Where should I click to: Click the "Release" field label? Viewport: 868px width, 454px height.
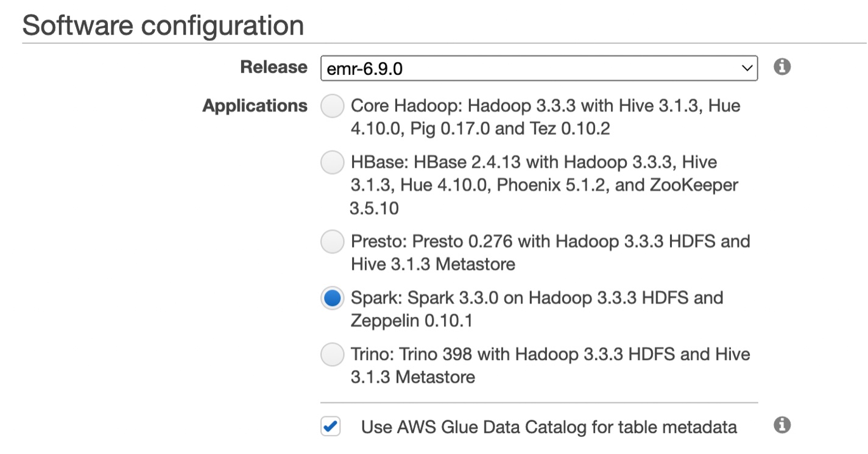pos(273,67)
